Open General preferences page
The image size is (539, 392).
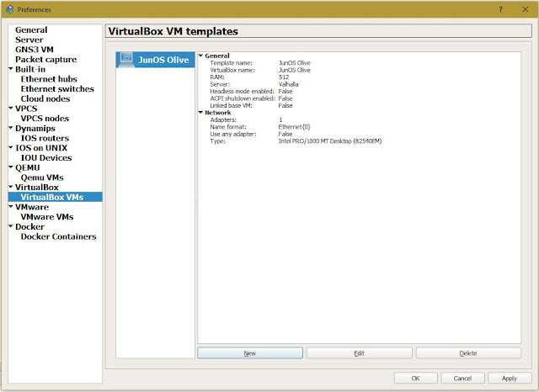point(31,30)
